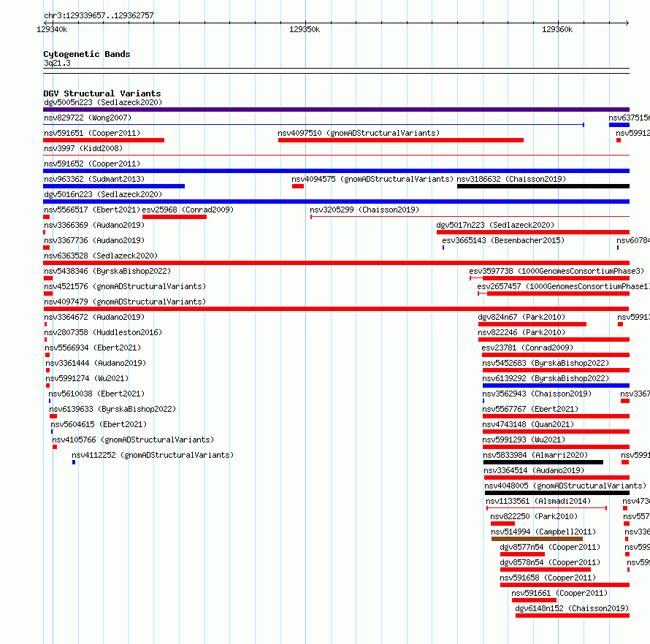
Task: Open dgv8577n54 (Cooper2011) variant
Action: tap(550, 547)
